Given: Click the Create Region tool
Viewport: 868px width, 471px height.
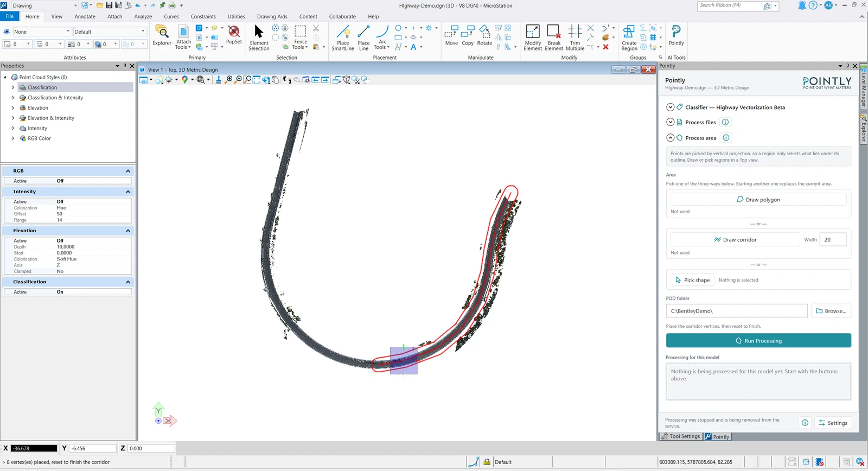Looking at the screenshot, I should 629,37.
